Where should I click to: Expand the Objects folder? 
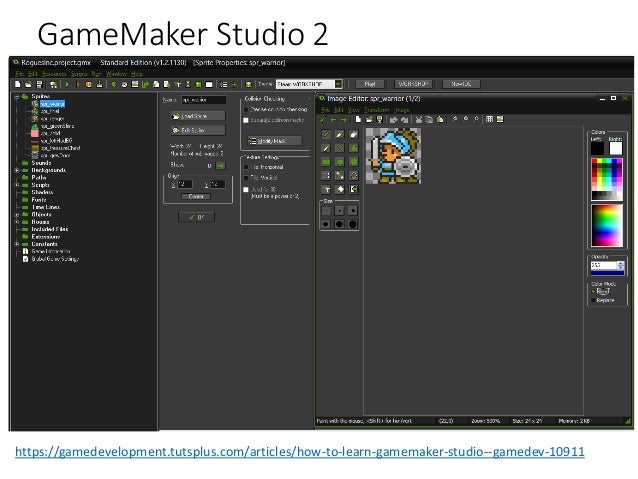pyautogui.click(x=17, y=214)
